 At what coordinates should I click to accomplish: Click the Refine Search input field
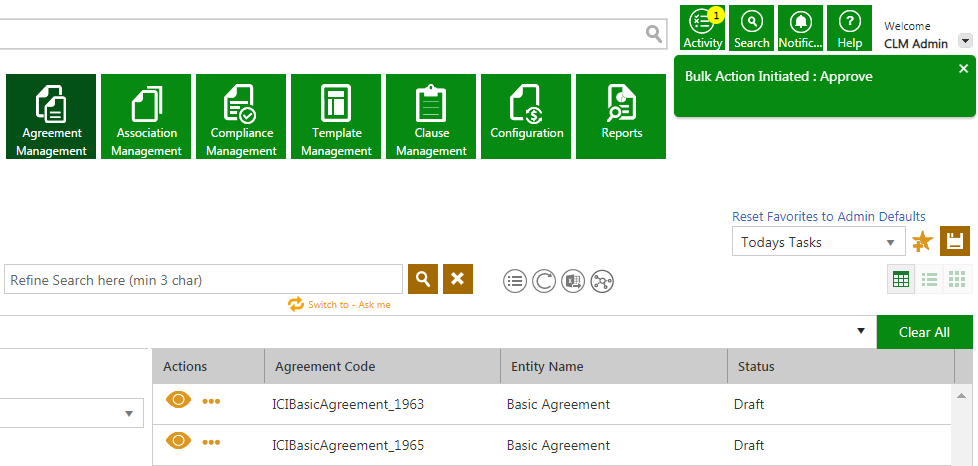click(x=203, y=280)
